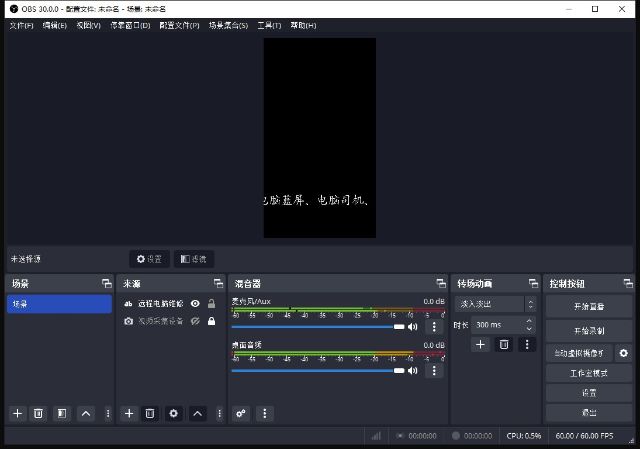Open the 桌面音频 channel three-dot menu
Viewport: 640px width, 449px height.
pos(434,370)
